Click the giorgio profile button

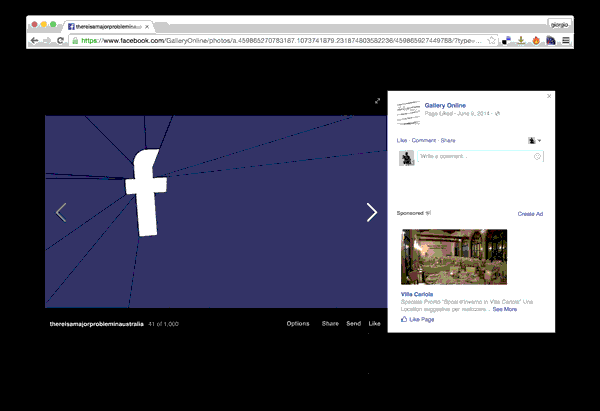click(559, 25)
